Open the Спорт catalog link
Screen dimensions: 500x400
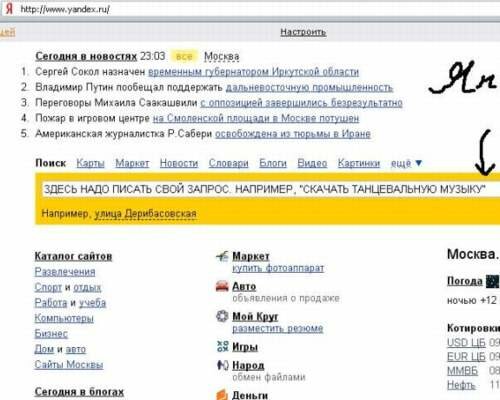tap(48, 287)
